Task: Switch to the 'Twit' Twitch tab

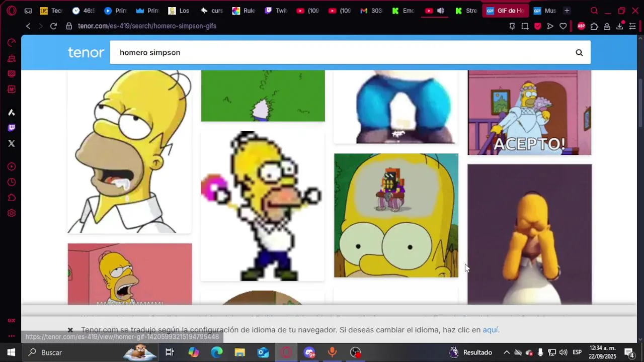Action: (276, 11)
